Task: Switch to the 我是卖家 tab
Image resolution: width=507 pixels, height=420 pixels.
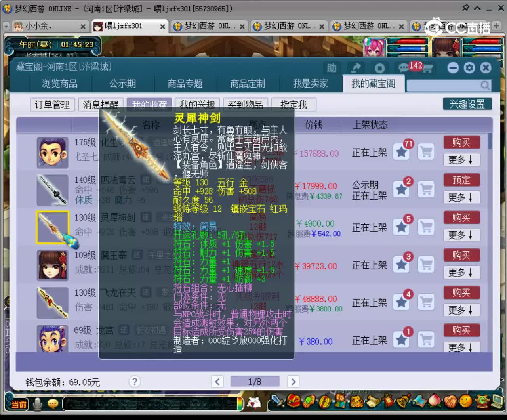Action: [x=311, y=84]
